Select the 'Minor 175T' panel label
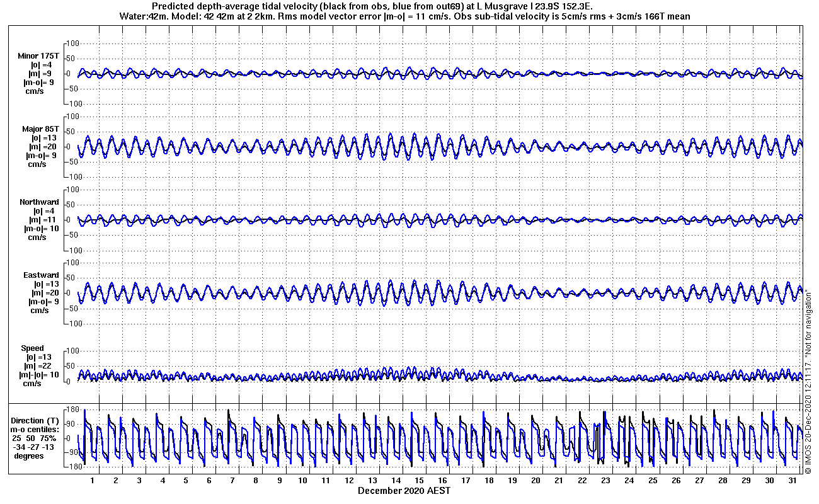This screenshot has height=504, width=819. tap(39, 56)
